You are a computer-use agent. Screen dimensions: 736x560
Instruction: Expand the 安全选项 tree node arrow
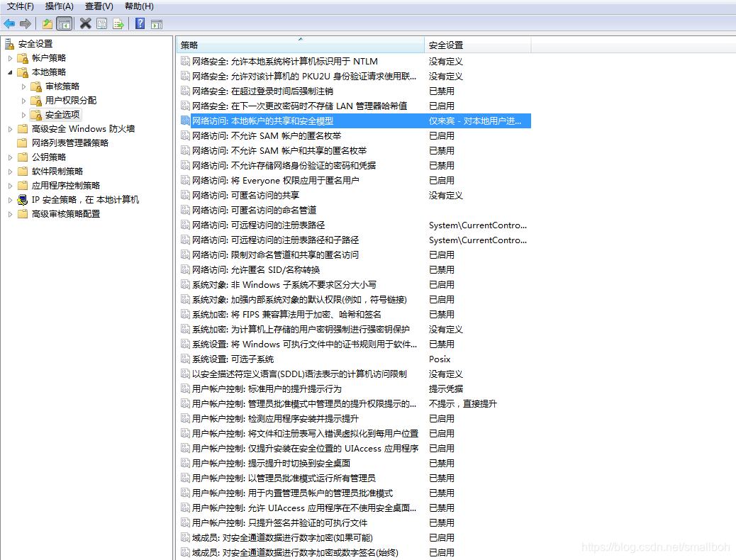[x=23, y=115]
